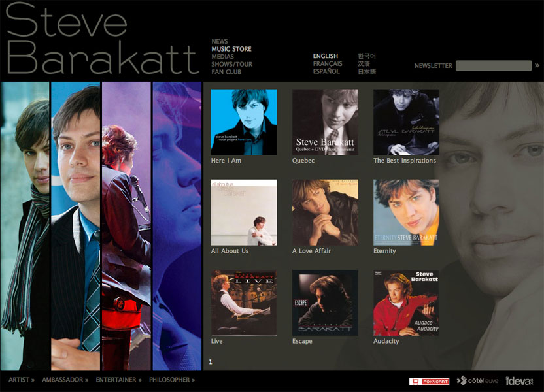This screenshot has width=544, height=392.
Task: Go to Shows/Tour menu page
Action: pyautogui.click(x=231, y=64)
